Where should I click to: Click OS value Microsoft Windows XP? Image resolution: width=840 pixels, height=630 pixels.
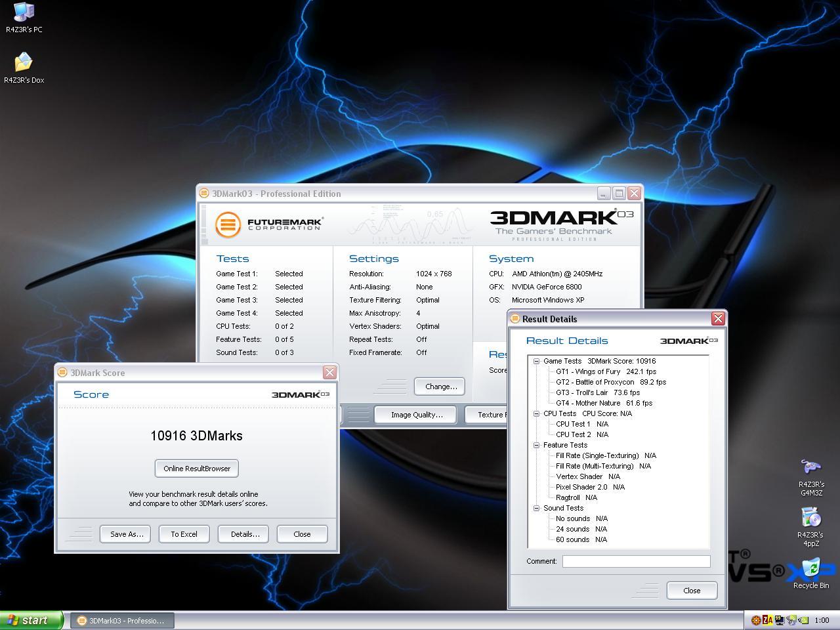tap(548, 300)
